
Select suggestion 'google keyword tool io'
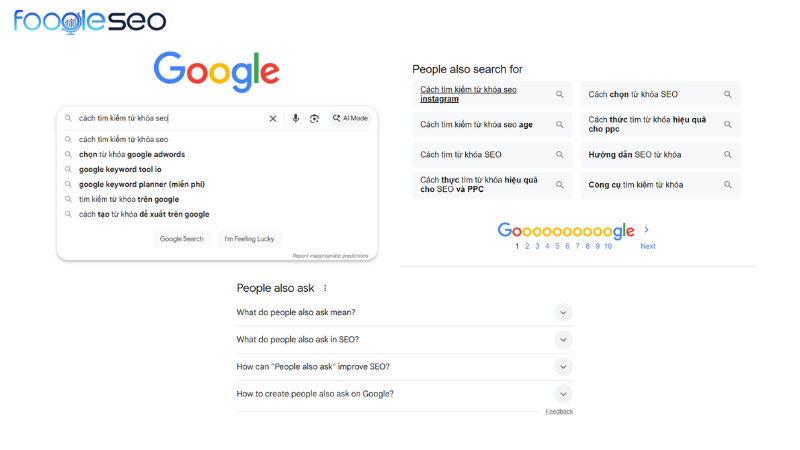coord(120,169)
